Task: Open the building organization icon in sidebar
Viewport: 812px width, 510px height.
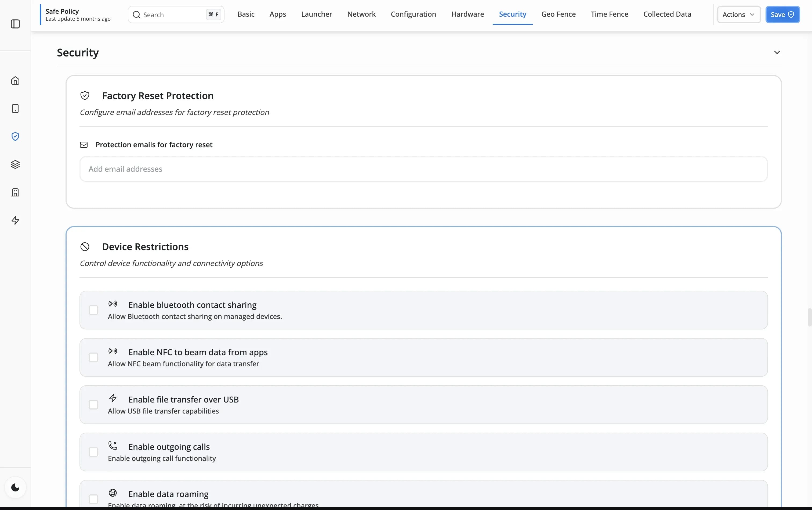Action: (15, 193)
